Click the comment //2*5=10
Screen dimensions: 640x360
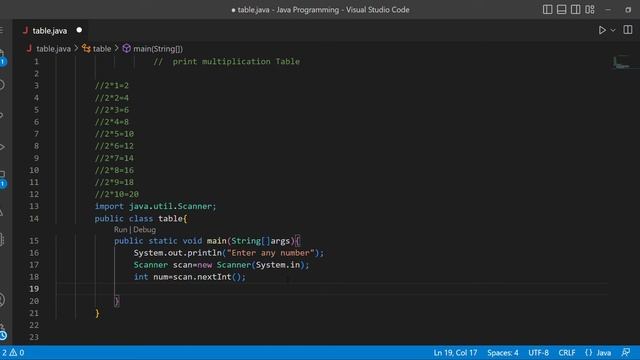tap(114, 134)
